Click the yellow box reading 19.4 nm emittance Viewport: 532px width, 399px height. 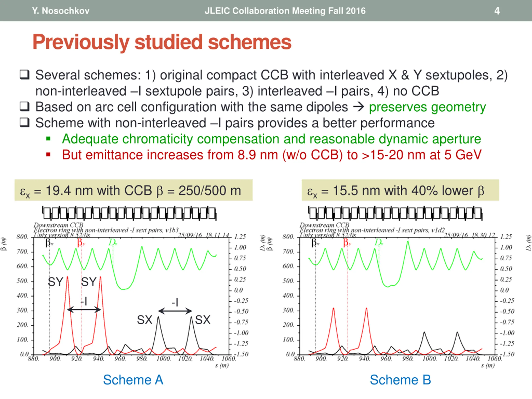coord(133,190)
